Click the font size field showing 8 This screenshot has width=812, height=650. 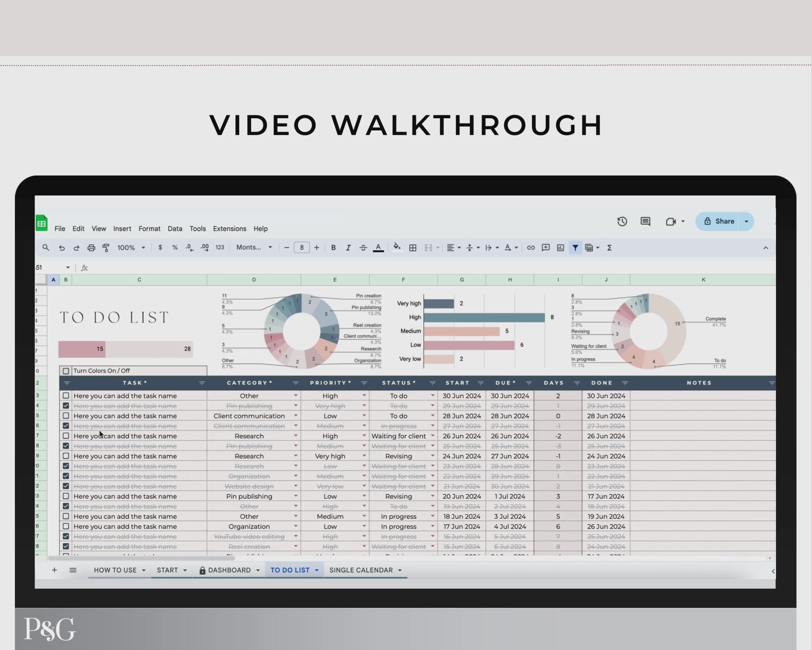(302, 248)
